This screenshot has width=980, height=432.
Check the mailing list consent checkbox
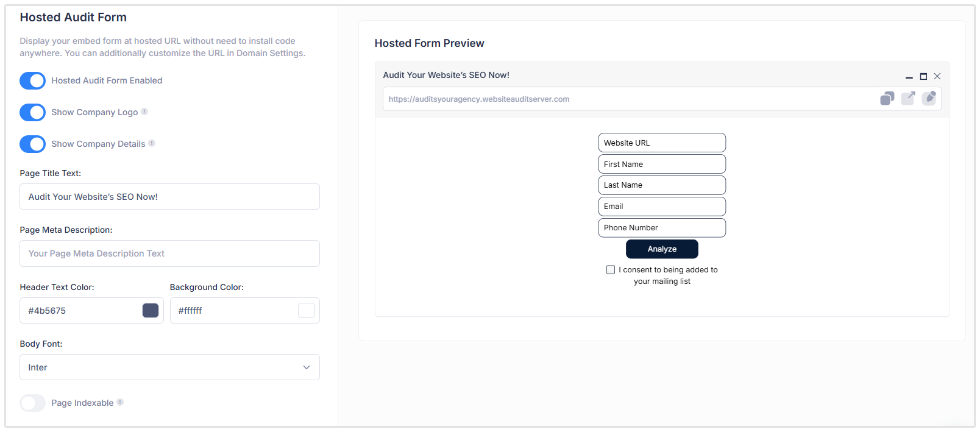(x=611, y=269)
